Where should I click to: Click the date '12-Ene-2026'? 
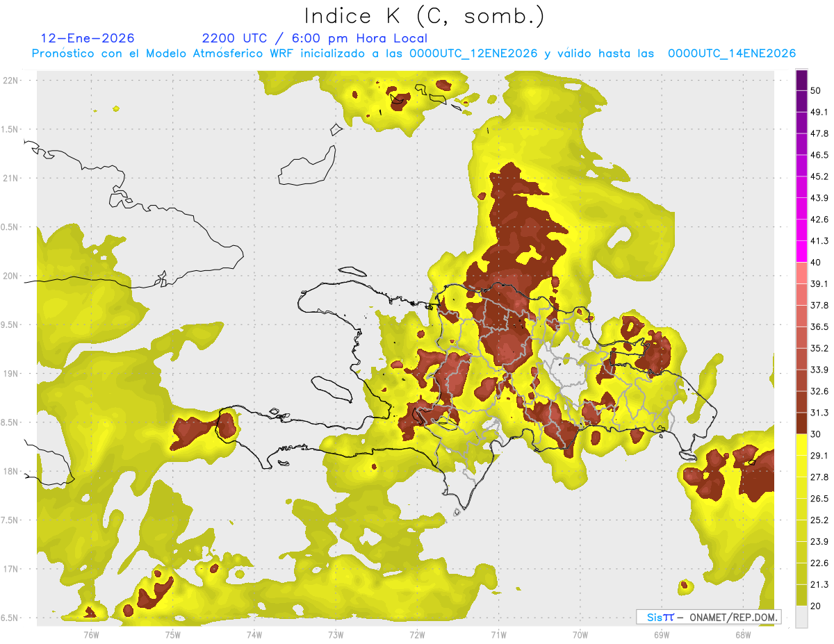coord(88,38)
